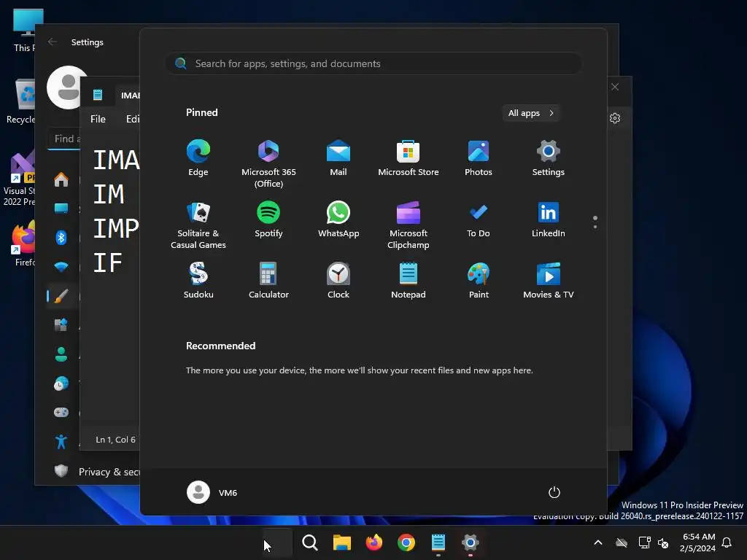Select Personalization in Settings sidebar

coord(61,296)
